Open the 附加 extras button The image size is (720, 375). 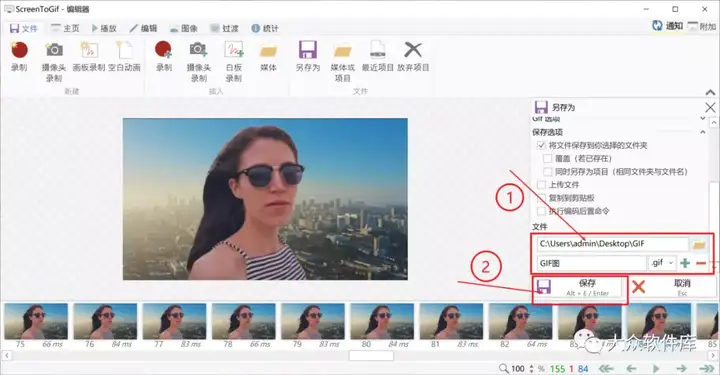click(x=702, y=26)
